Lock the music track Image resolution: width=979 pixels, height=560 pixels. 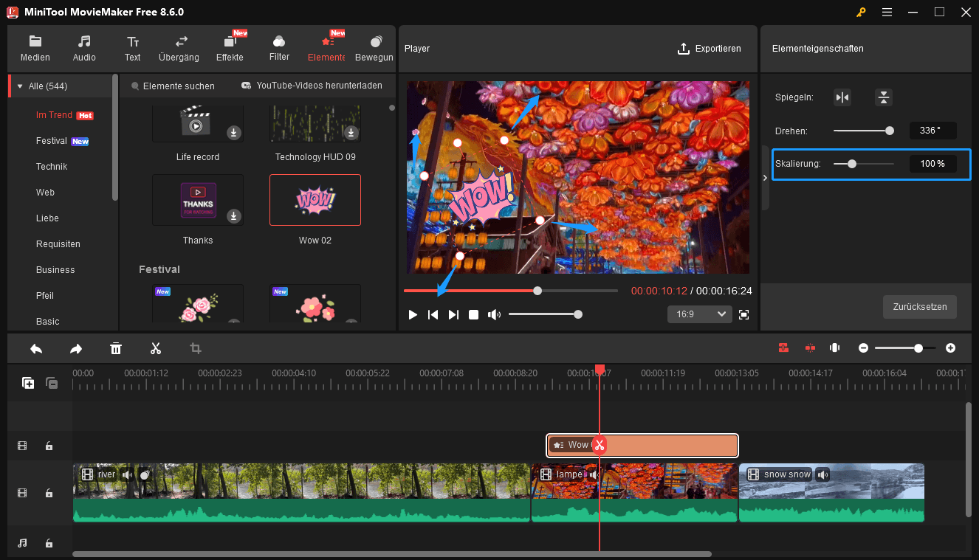pyautogui.click(x=49, y=543)
